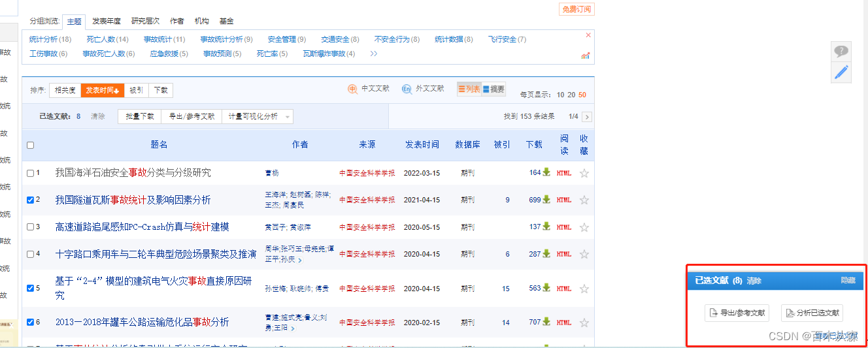Click 分析已选文献 in floating panel
This screenshot has height=348, width=868.
point(812,313)
